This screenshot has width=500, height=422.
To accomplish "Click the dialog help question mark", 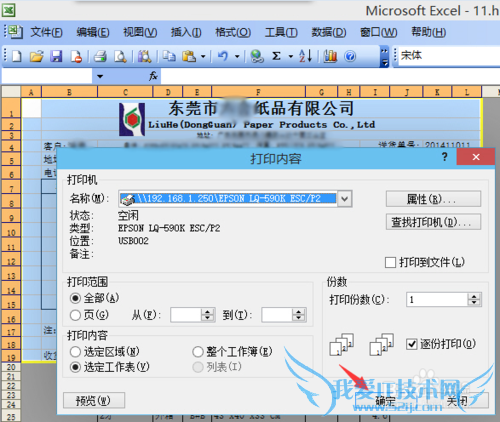I will pos(444,157).
